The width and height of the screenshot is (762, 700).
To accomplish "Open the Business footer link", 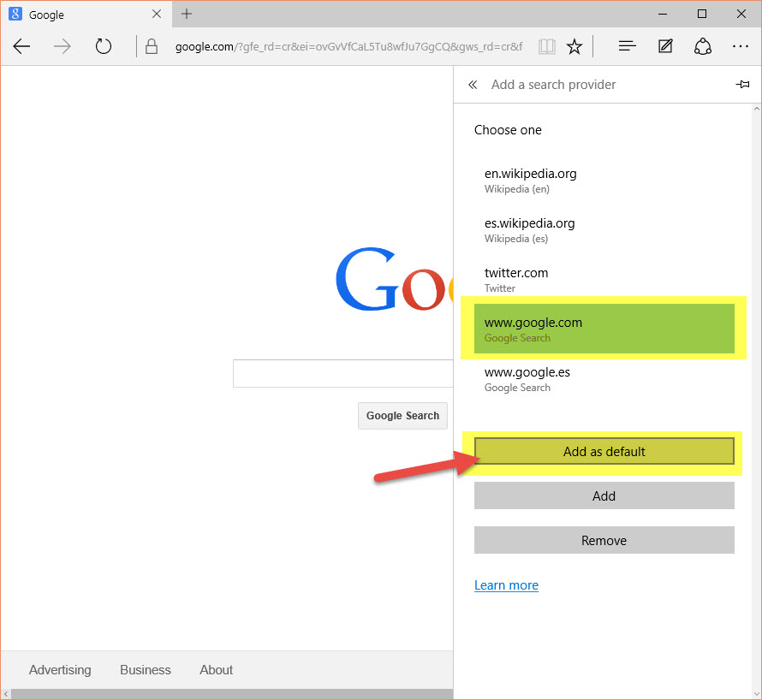I will (x=146, y=670).
